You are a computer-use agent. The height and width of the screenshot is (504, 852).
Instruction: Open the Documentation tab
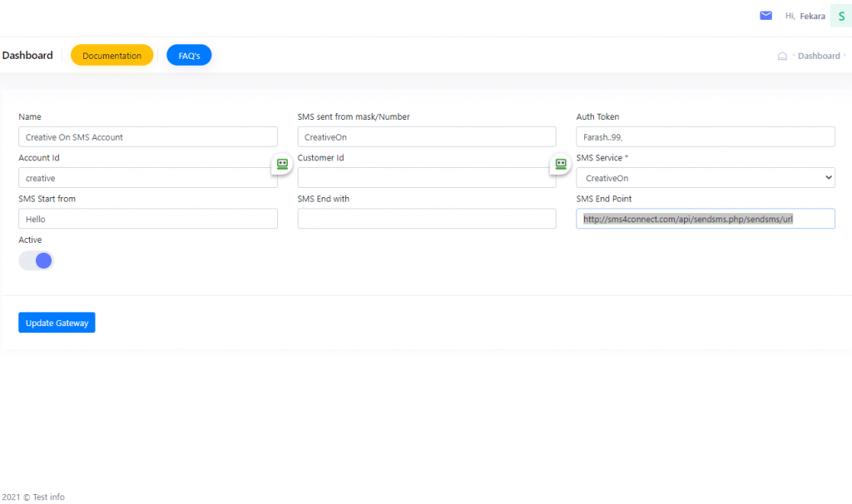pyautogui.click(x=111, y=56)
